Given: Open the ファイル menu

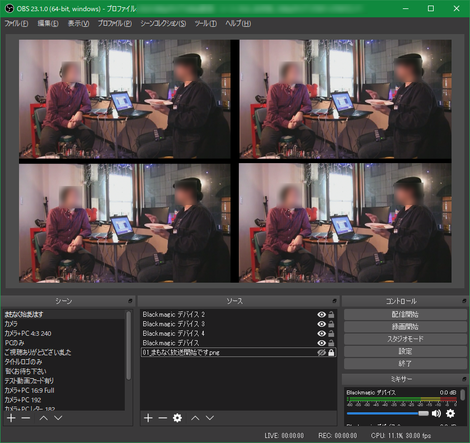Looking at the screenshot, I should pos(16,23).
